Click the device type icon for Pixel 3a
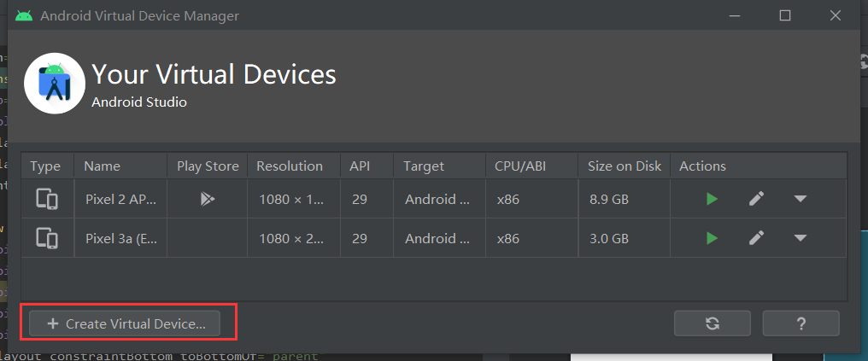Viewport: 868px width, 361px height. click(47, 238)
